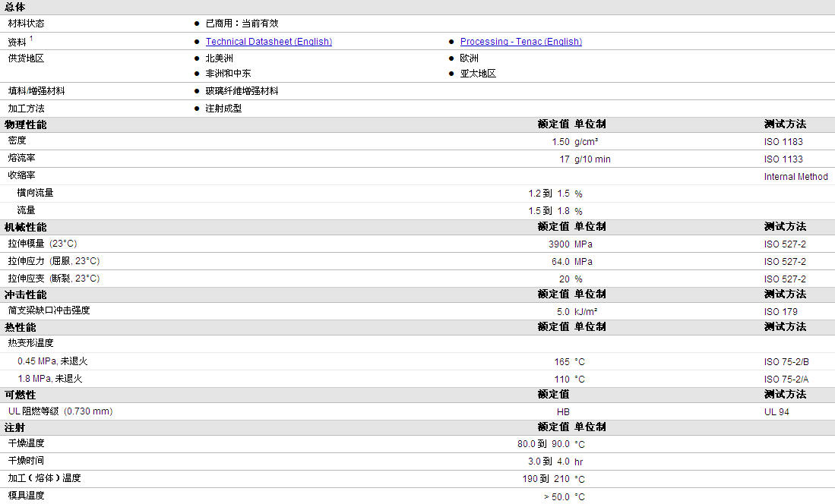The image size is (835, 504).
Task: Click the 干燥时间 row label
Action: 26,461
